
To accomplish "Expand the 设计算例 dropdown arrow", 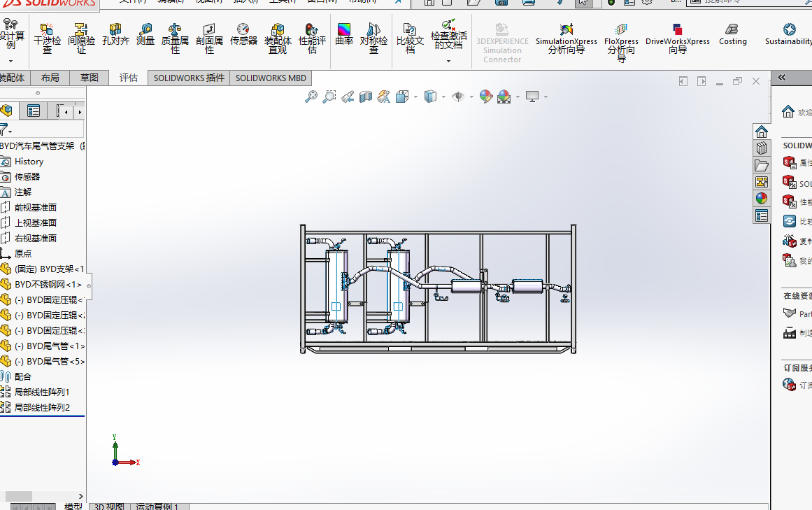I will coord(10,61).
